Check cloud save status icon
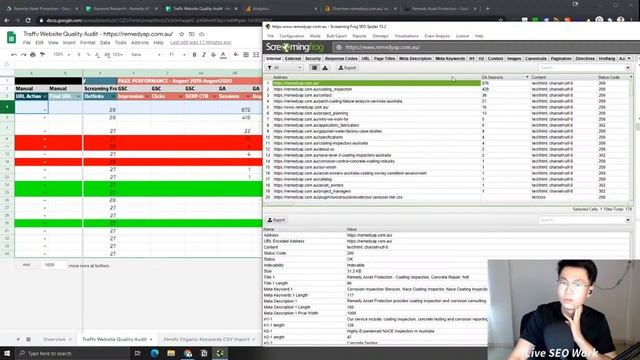The height and width of the screenshot is (360, 640). pyautogui.click(x=202, y=34)
